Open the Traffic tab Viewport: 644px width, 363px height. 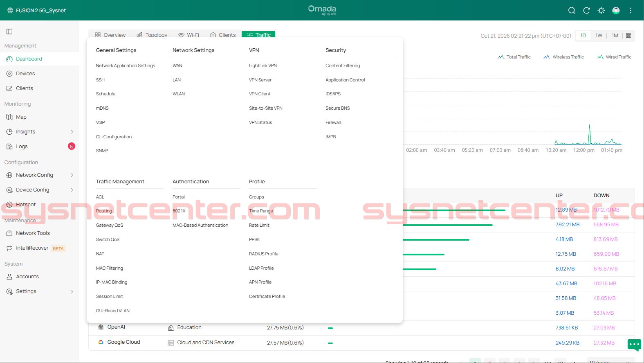click(258, 35)
